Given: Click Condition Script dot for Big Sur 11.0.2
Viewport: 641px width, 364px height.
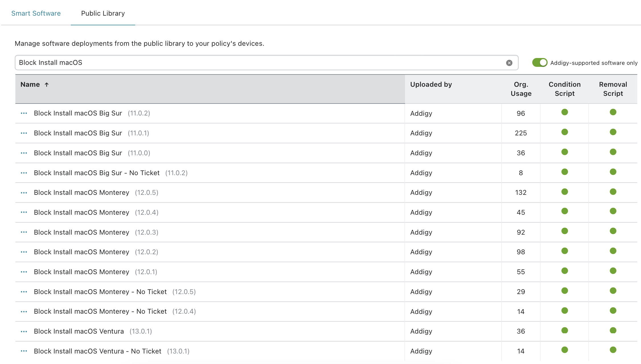Looking at the screenshot, I should (564, 112).
